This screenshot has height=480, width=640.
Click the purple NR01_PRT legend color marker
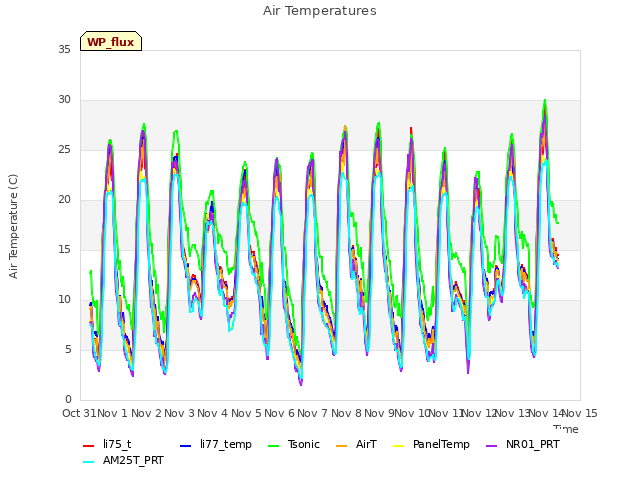(x=492, y=446)
